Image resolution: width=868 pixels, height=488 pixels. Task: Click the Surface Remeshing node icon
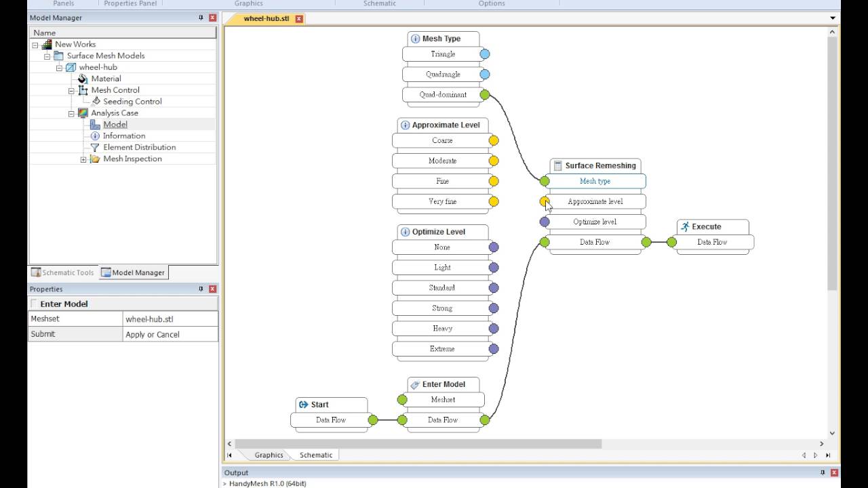coord(558,165)
